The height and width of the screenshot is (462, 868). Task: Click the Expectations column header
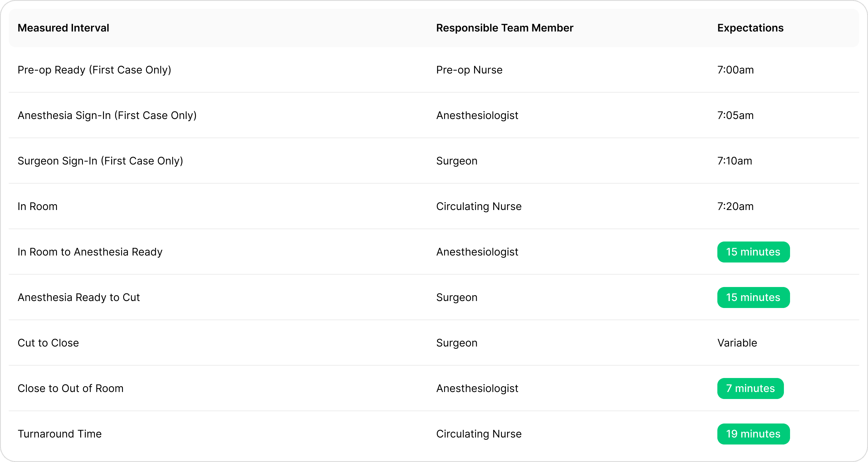(x=750, y=28)
